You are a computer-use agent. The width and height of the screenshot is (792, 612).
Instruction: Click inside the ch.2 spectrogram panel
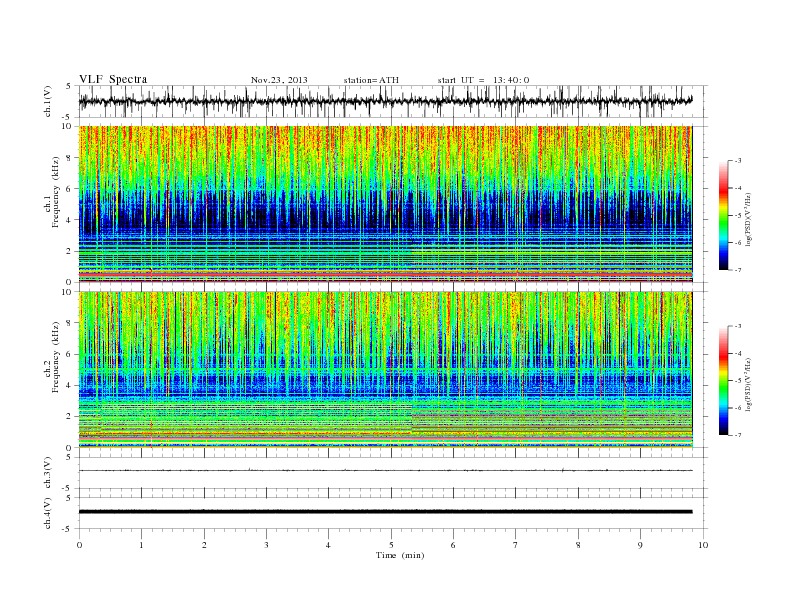point(385,370)
